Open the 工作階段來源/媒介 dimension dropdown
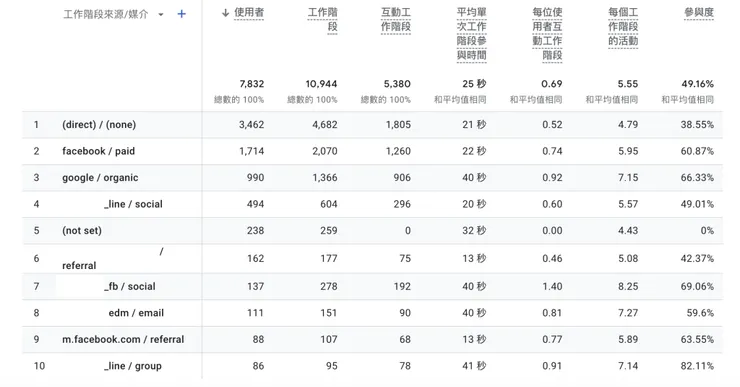Screen dimensions: 740x387 (161, 15)
